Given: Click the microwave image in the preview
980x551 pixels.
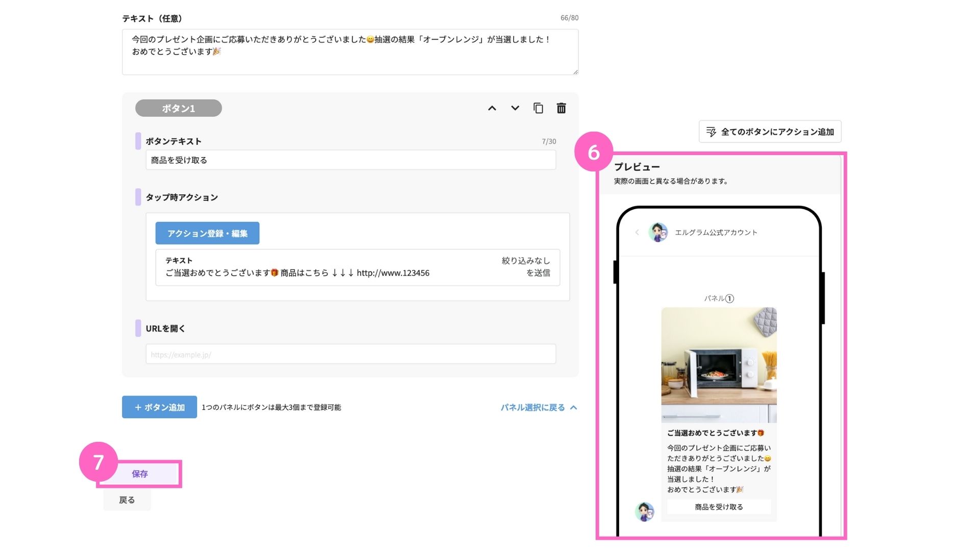Looking at the screenshot, I should tap(719, 365).
